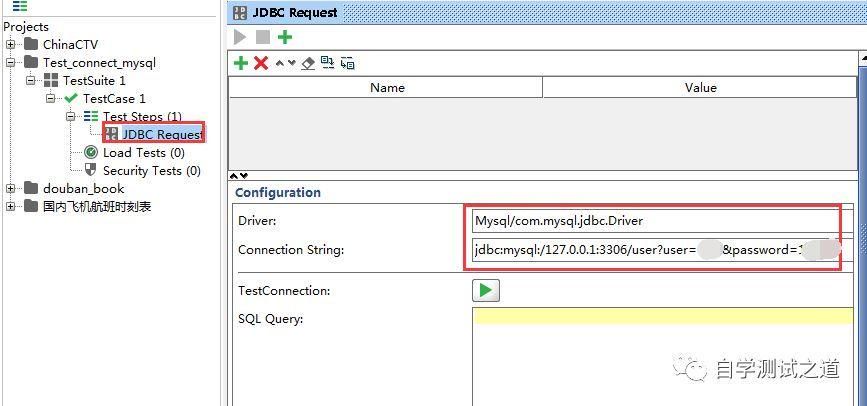This screenshot has width=867, height=406.
Task: Expand the ChinaCTV project node
Action: pos(10,44)
